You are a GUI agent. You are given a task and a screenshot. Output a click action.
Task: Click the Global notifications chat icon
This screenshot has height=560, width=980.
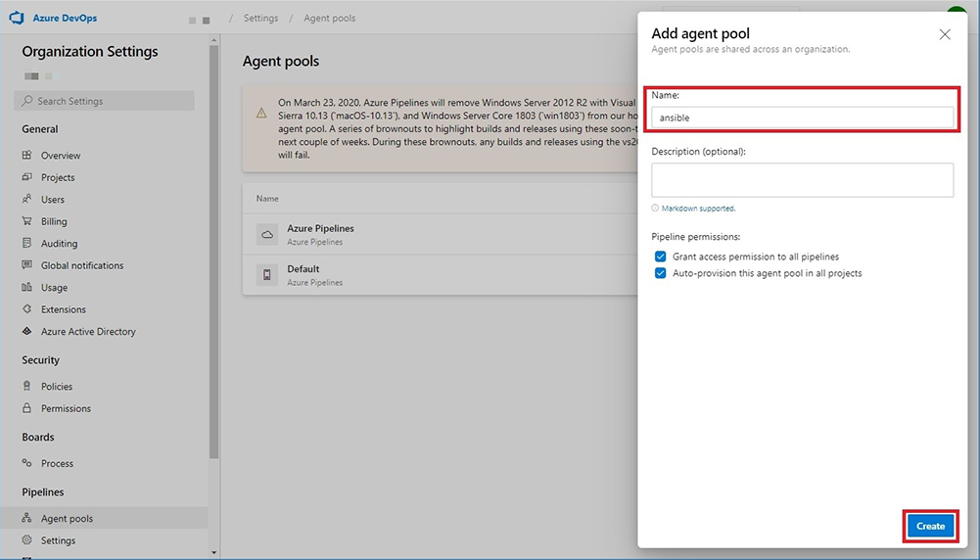(26, 265)
